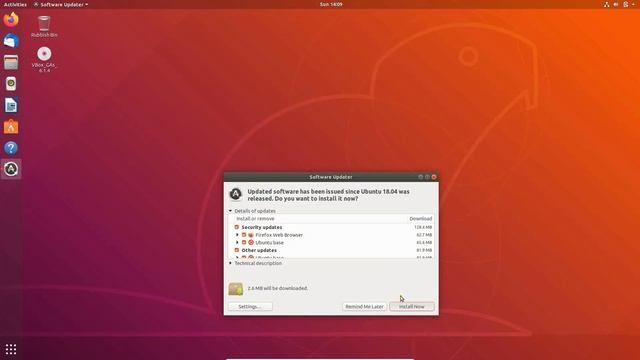Click the Firefox Web Browser download size

424,235
